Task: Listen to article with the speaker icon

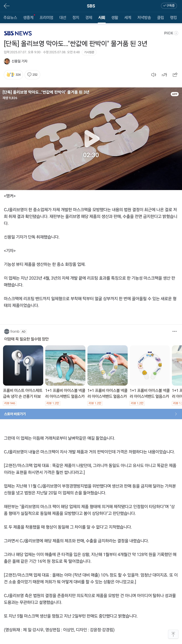Action: point(154,75)
